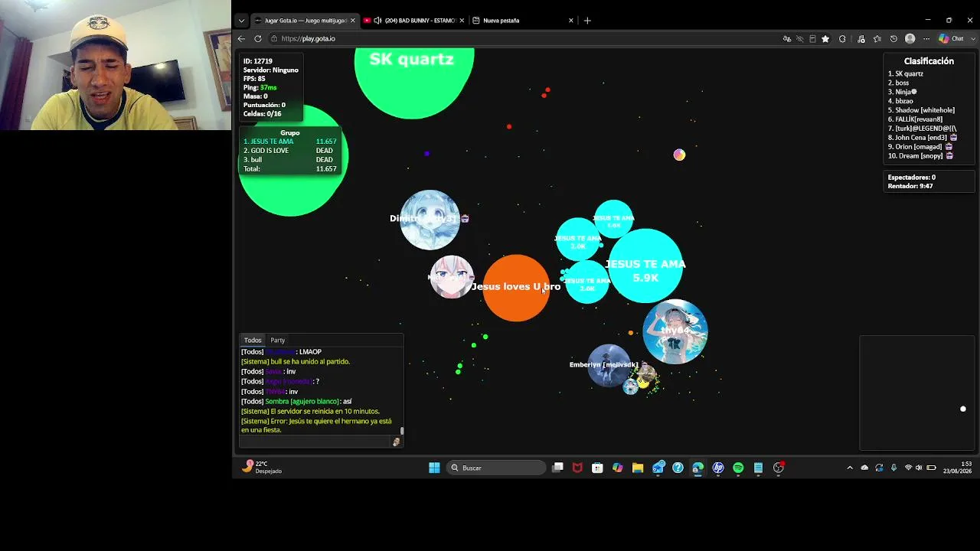Open browser history icon
980x551 pixels.
[893, 38]
